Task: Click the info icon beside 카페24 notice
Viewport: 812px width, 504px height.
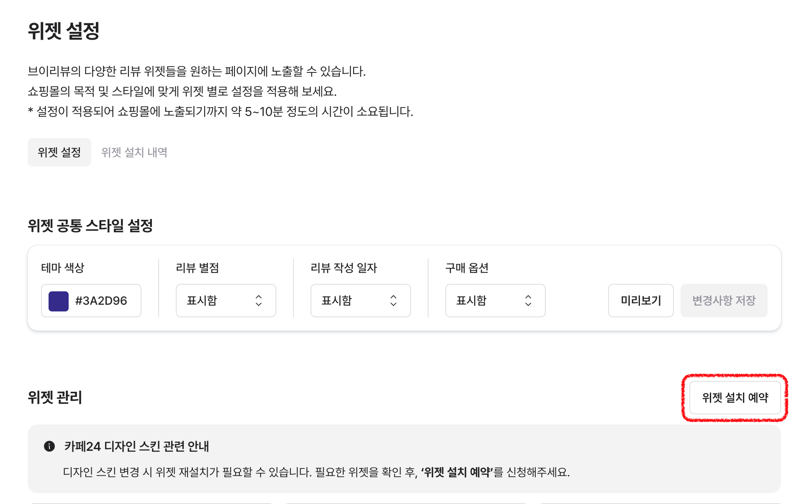Action: [49, 446]
